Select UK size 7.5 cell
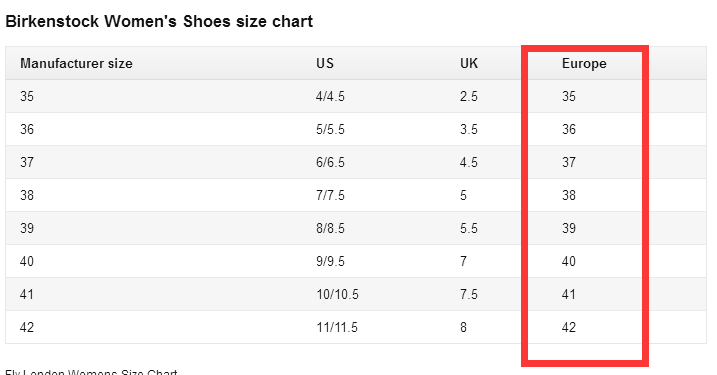 [x=469, y=294]
